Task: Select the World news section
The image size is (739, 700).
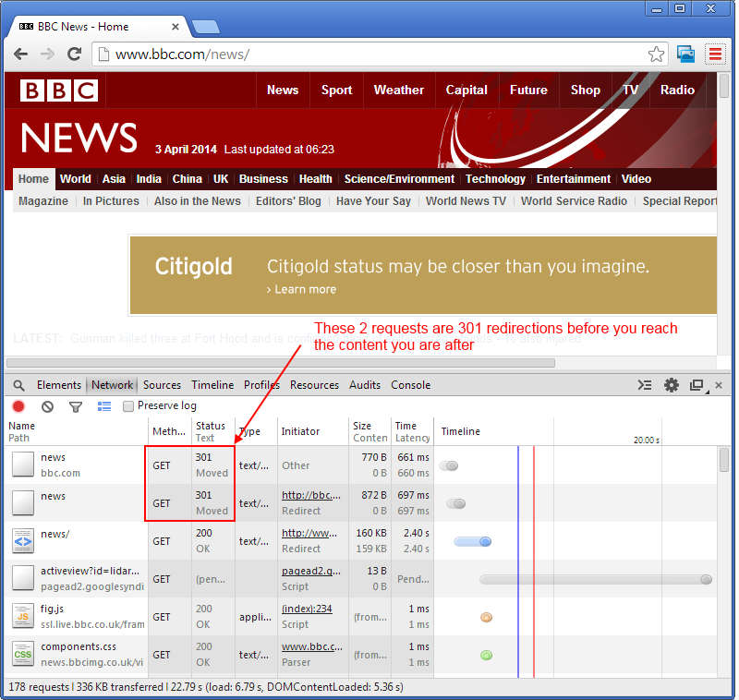Action: point(76,179)
